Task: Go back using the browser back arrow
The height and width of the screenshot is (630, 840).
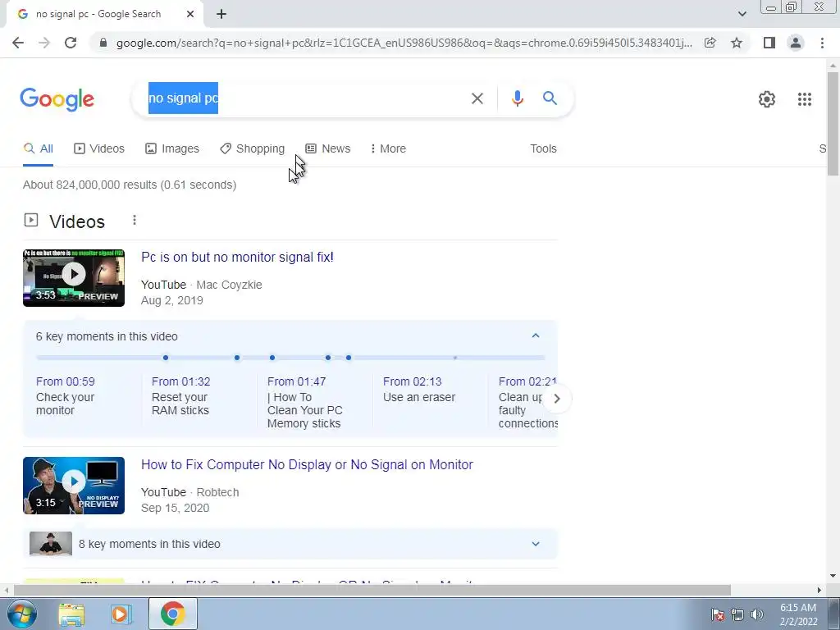Action: tap(18, 43)
